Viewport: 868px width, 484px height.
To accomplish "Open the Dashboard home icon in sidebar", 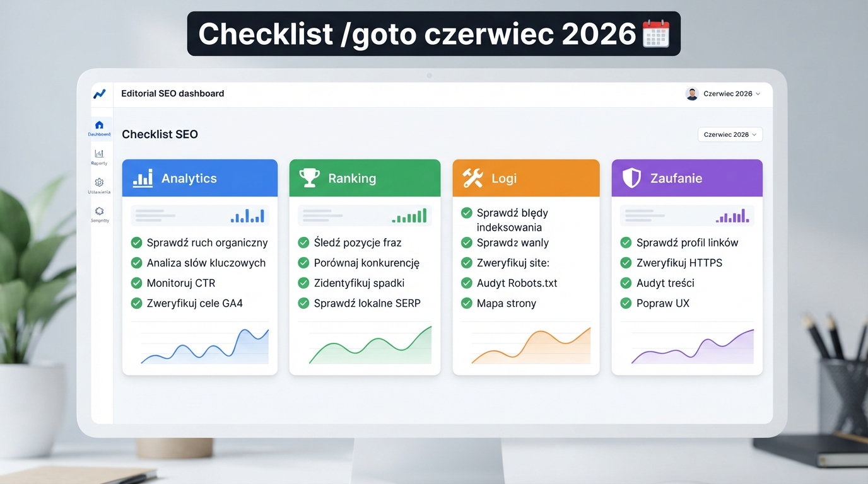I will click(99, 125).
